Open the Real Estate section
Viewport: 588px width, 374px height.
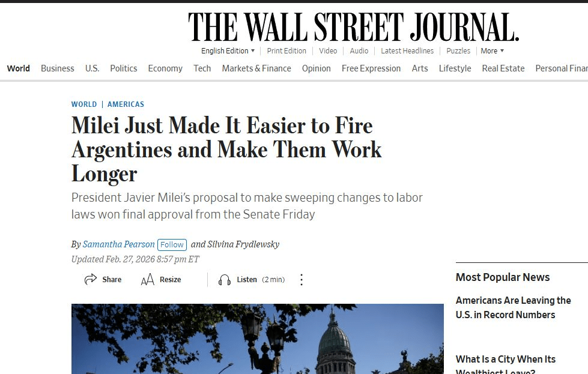coord(503,68)
